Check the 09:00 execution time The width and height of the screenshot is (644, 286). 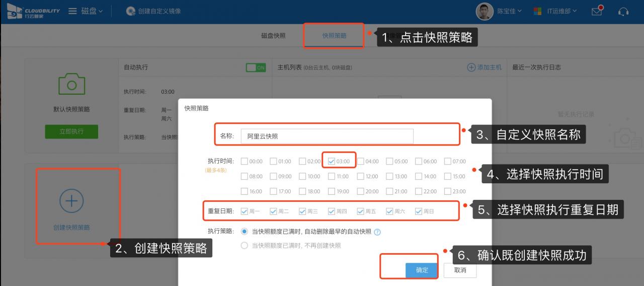pyautogui.click(x=273, y=177)
